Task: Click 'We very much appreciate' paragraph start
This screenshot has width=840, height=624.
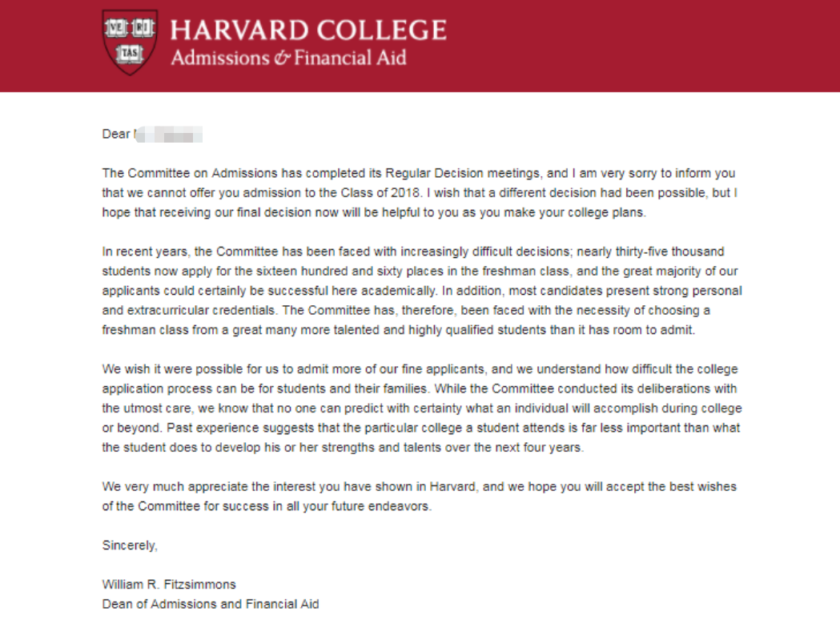Action: 175,487
